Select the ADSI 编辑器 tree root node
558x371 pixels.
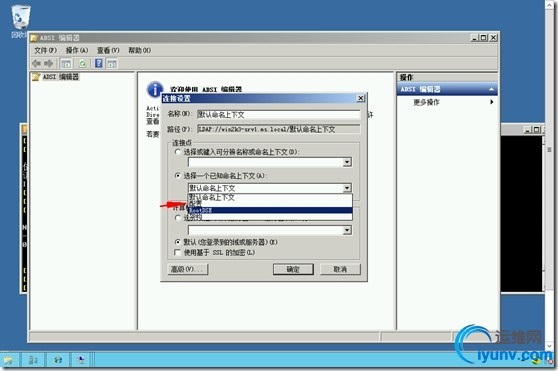point(60,77)
